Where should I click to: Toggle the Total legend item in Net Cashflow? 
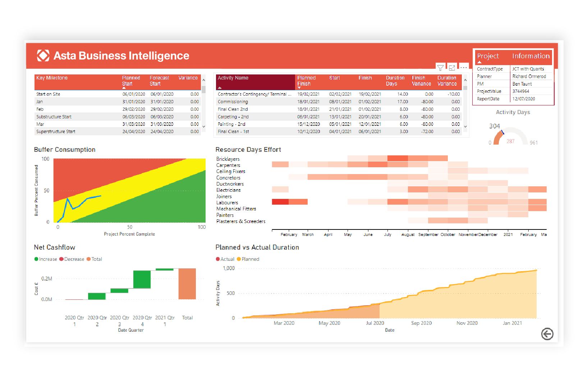(x=94, y=259)
